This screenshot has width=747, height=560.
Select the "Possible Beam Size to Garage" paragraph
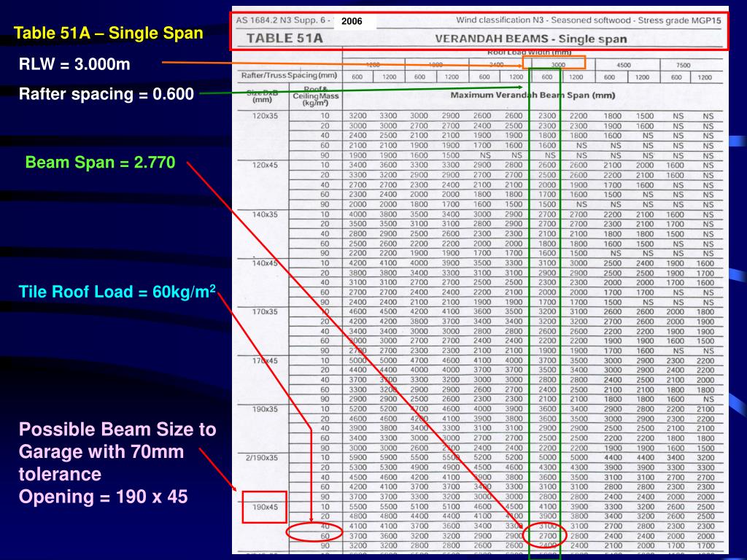(x=117, y=463)
